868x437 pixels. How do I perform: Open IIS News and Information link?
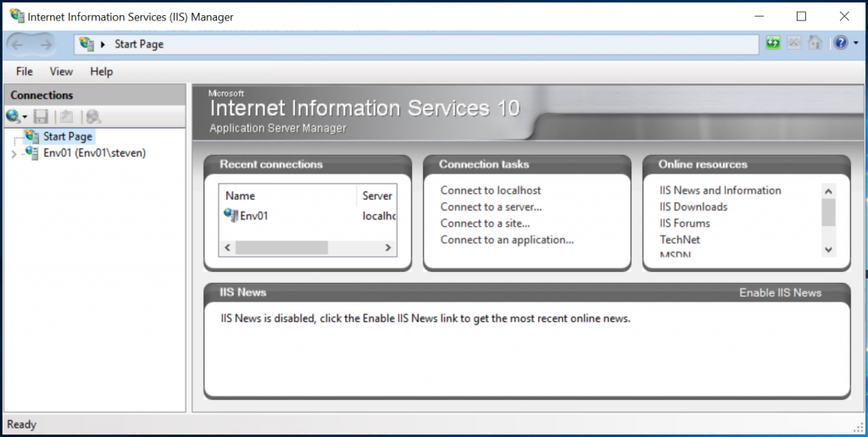[x=721, y=191]
